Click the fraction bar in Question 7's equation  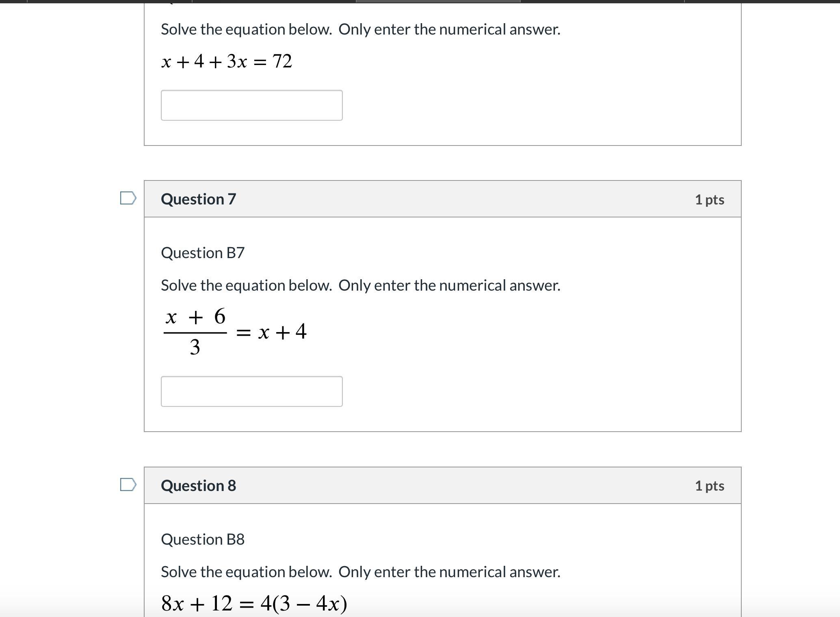pyautogui.click(x=195, y=333)
